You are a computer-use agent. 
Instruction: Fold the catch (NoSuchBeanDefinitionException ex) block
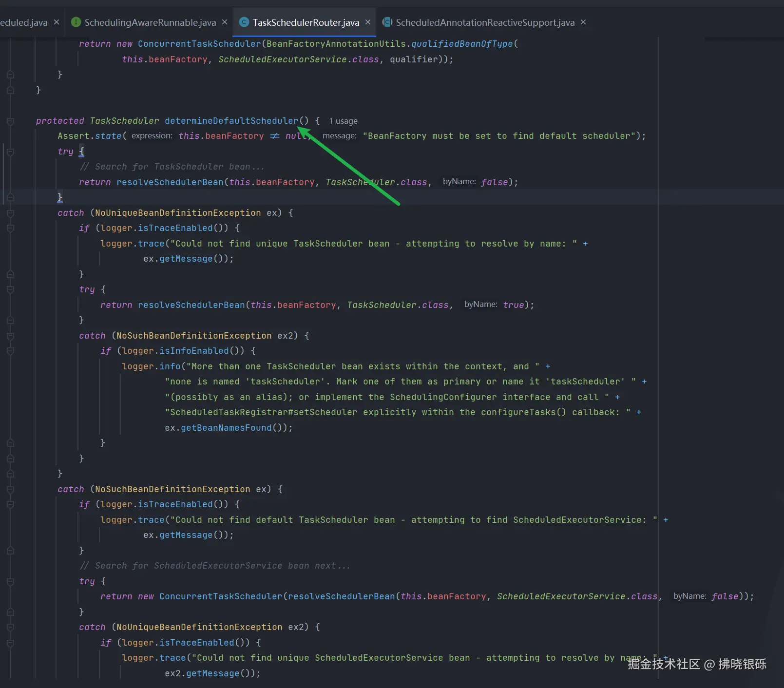click(10, 489)
